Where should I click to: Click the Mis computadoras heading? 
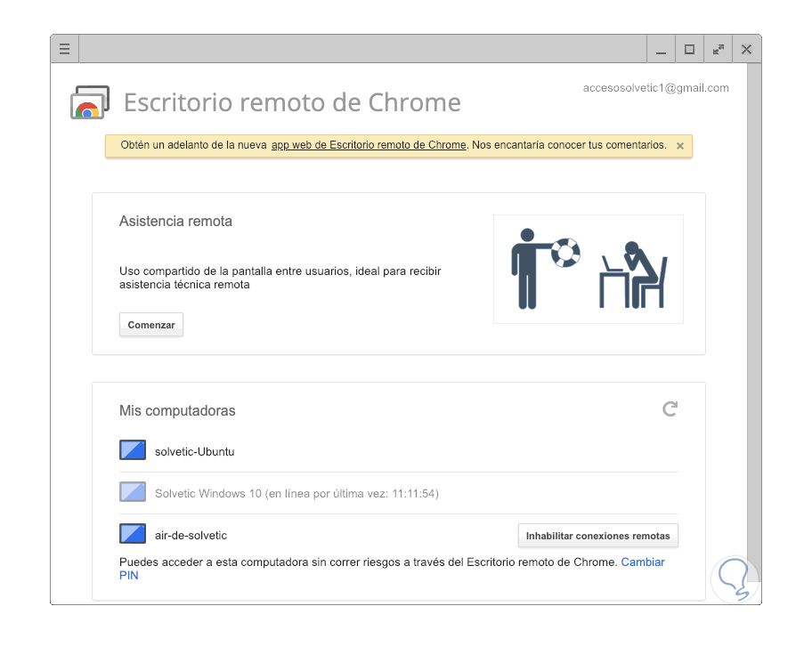[x=177, y=410]
